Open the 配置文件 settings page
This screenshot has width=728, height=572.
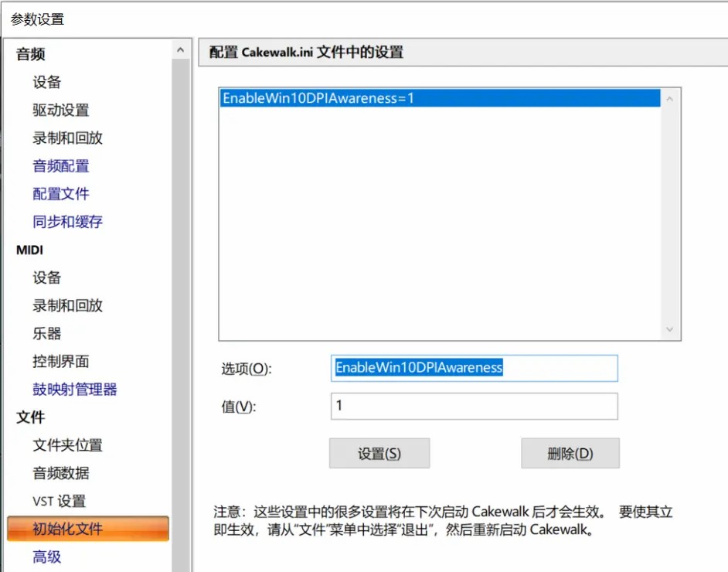point(61,193)
